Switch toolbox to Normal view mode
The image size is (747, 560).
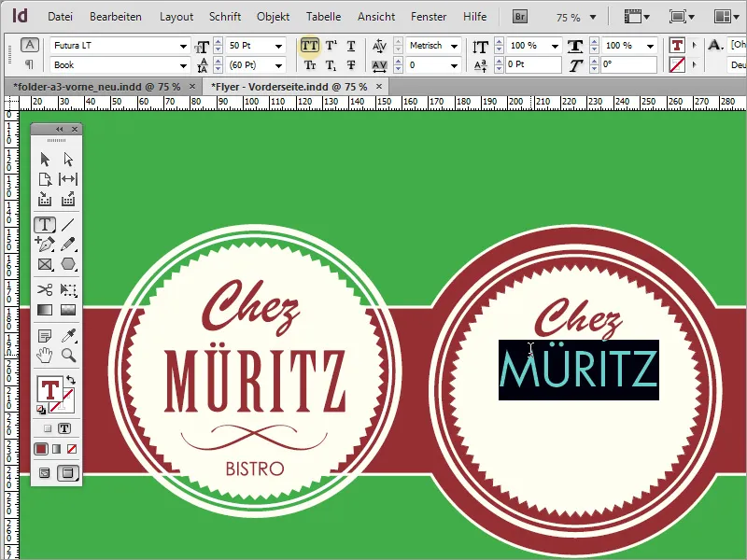coord(44,473)
